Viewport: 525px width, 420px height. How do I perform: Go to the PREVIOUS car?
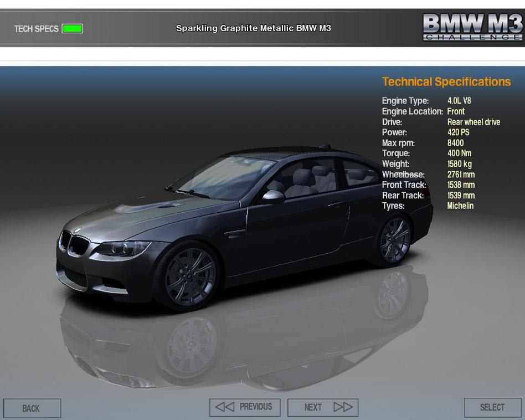click(245, 407)
